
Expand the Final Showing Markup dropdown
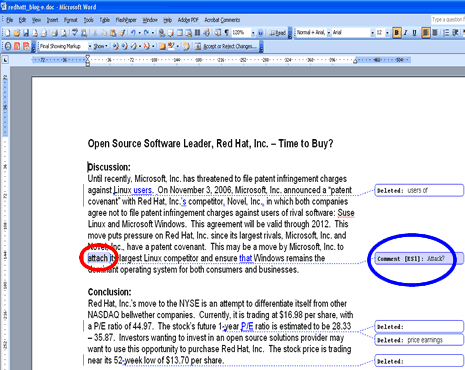pos(90,46)
